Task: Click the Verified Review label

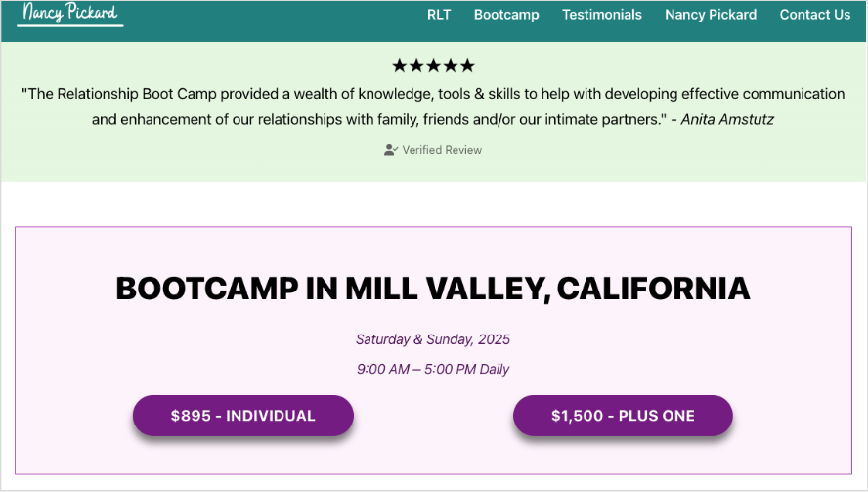Action: [442, 150]
